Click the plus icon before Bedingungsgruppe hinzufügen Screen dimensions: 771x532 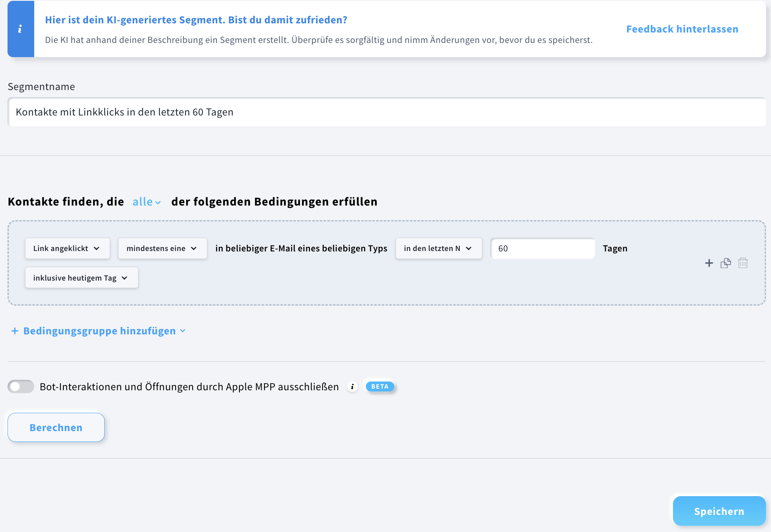click(x=15, y=331)
